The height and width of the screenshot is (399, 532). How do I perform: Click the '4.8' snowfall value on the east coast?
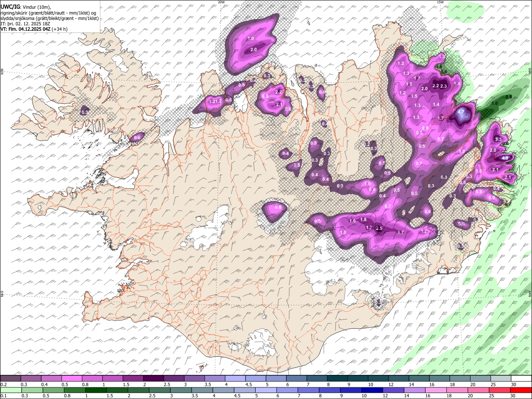click(x=505, y=158)
